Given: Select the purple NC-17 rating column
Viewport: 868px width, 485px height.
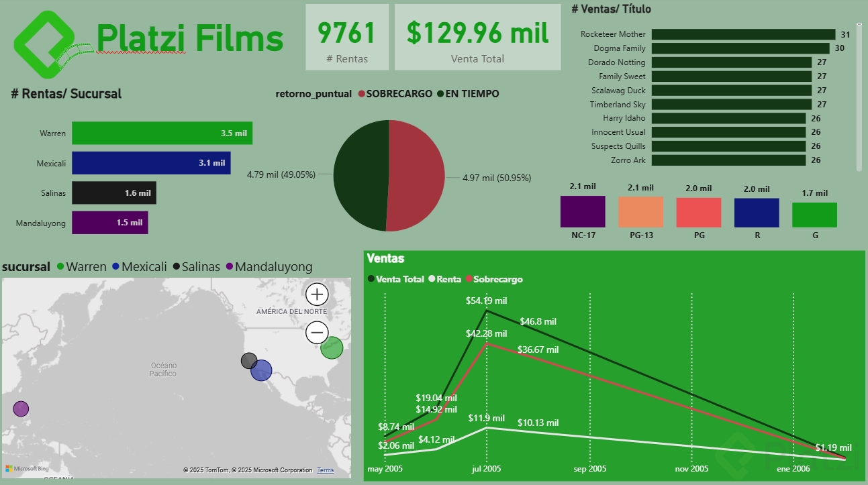Looking at the screenshot, I should [x=583, y=211].
